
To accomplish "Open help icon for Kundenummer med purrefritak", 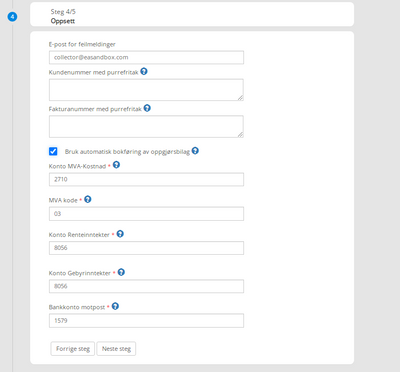I will pyautogui.click(x=144, y=71).
